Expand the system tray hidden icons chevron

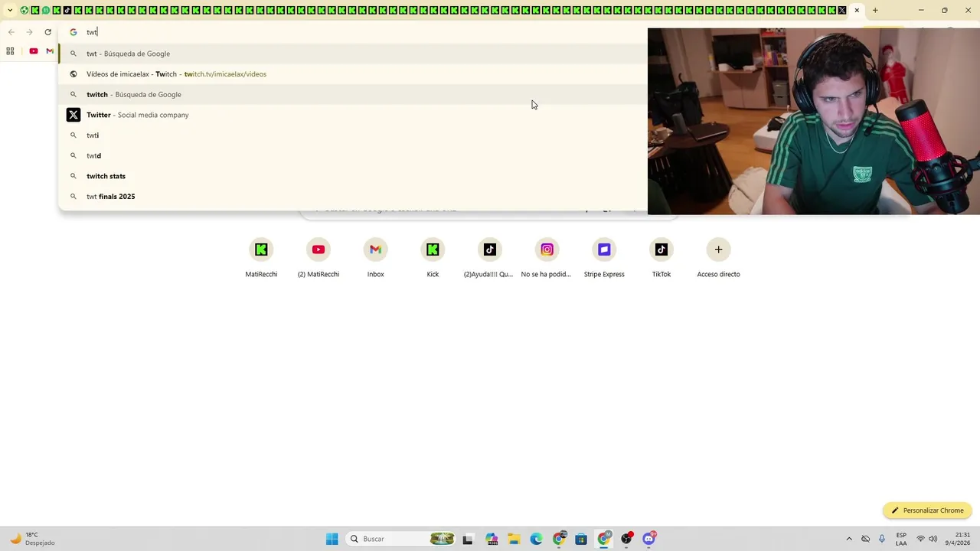pos(848,539)
